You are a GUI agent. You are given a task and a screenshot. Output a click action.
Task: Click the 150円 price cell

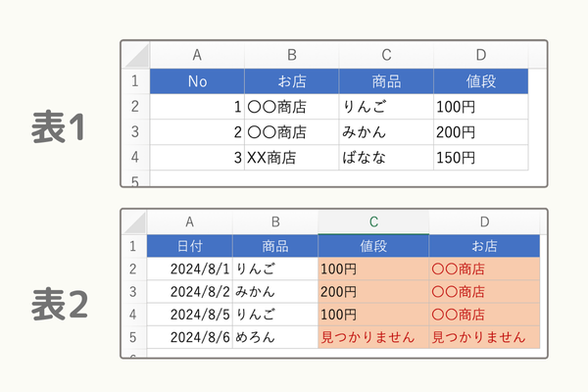(481, 158)
